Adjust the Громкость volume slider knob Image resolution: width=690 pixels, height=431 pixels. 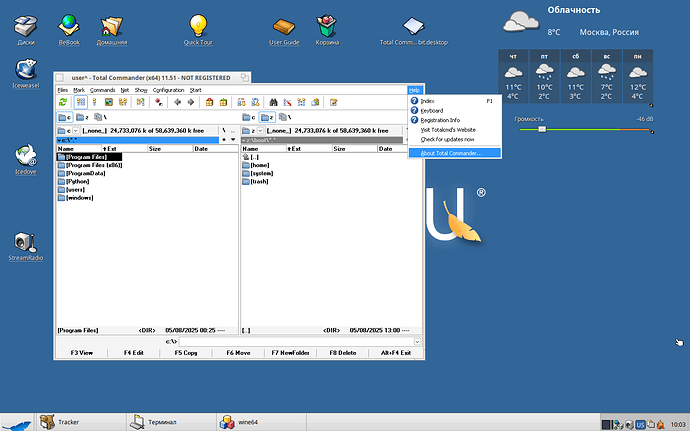point(542,129)
